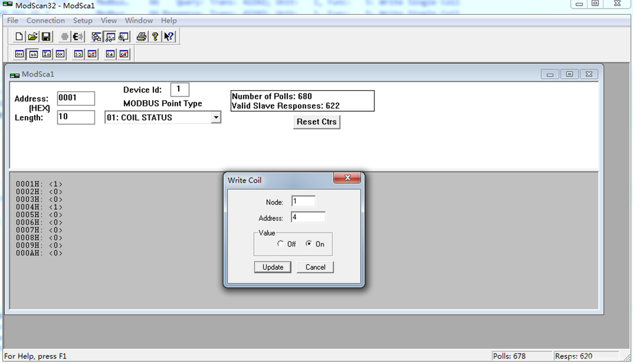
Task: Save the document with floppy disk icon
Action: pos(46,37)
